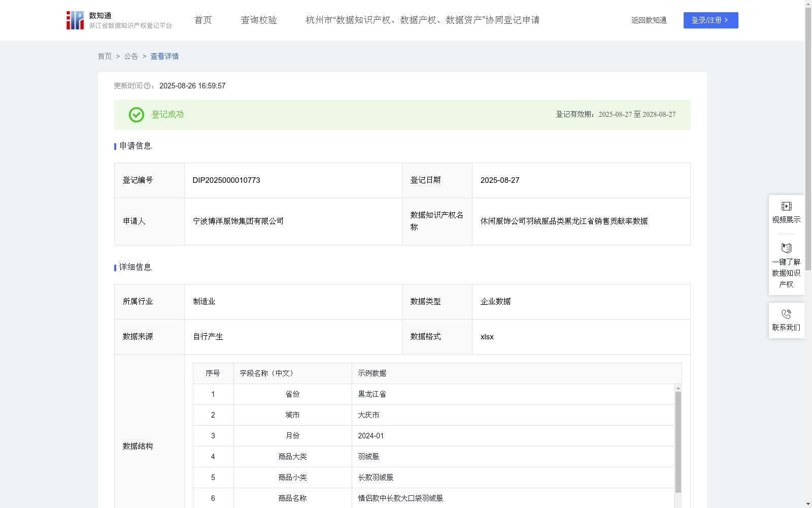Click the 数据结构 row label

[x=138, y=447]
